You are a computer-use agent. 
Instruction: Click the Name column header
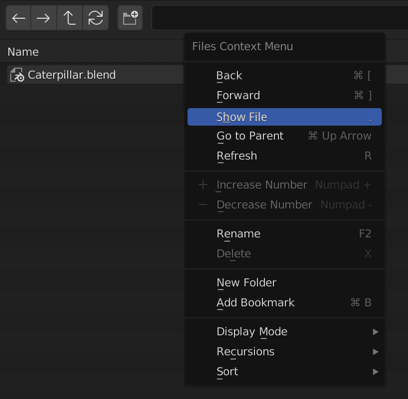click(x=23, y=52)
